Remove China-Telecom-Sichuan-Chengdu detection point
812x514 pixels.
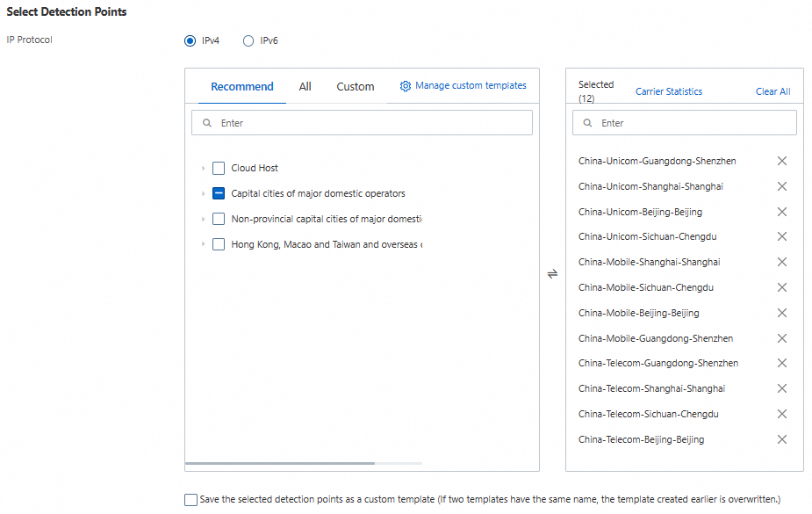781,414
